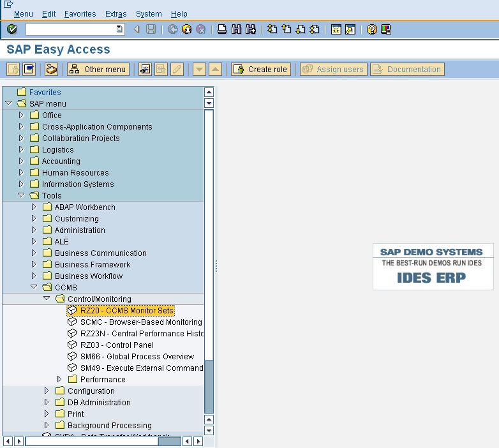Click the green checkmark Enter icon
499x448 pixels.
tap(12, 29)
